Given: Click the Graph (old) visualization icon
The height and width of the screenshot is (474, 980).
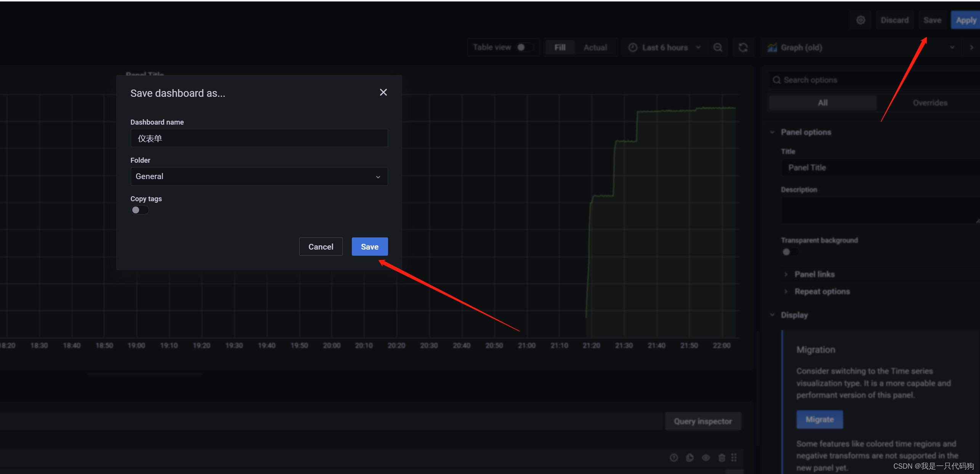Looking at the screenshot, I should tap(772, 48).
